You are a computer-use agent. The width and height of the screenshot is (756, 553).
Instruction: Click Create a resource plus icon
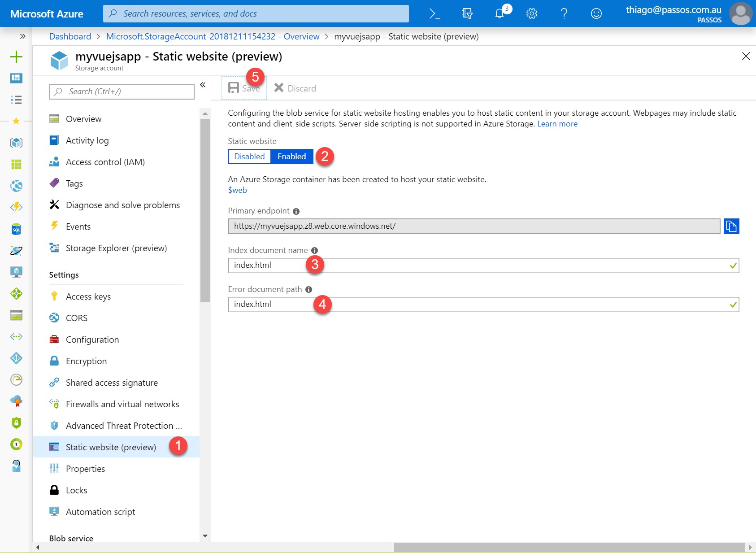pyautogui.click(x=16, y=57)
